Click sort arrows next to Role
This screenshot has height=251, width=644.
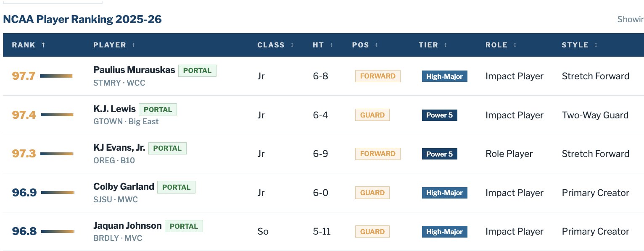point(515,45)
